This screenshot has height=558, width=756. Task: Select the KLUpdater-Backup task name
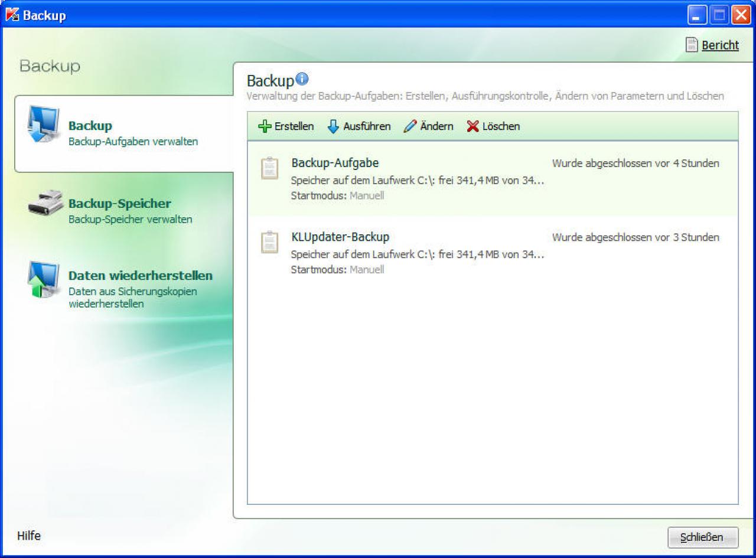(340, 237)
